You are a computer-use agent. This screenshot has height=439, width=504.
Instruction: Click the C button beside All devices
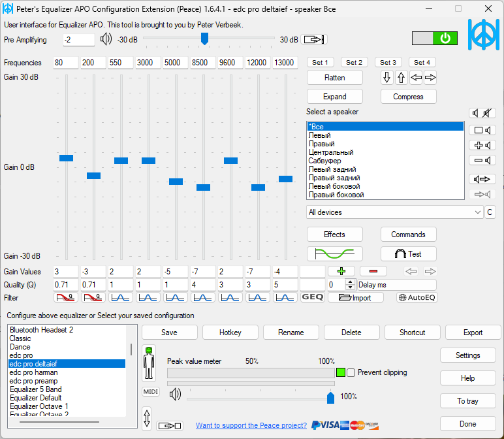coord(490,212)
